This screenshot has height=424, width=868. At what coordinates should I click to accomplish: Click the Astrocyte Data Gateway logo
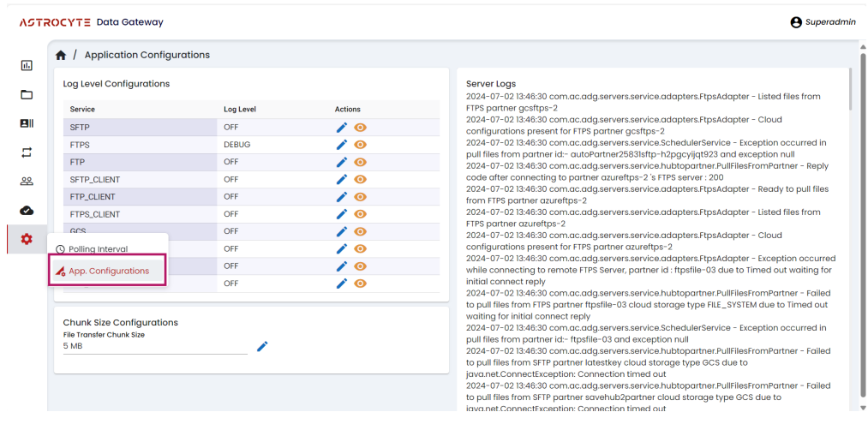(x=91, y=22)
